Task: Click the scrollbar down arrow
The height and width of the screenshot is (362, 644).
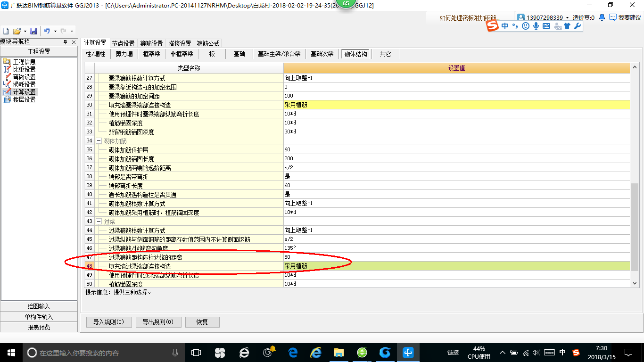Action: 635,283
